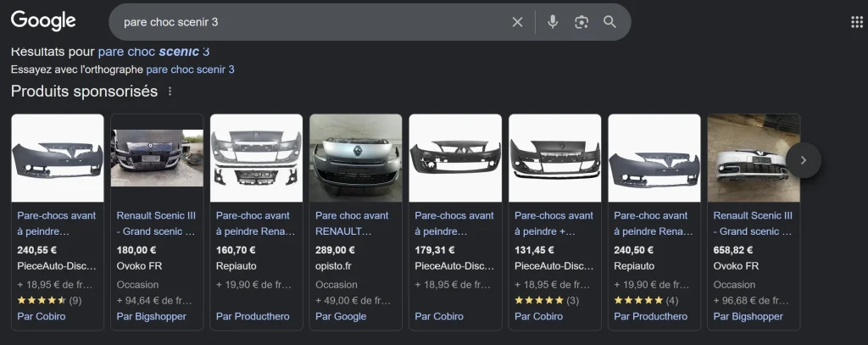Click the 240,55 € price
This screenshot has width=868, height=345.
coord(37,250)
